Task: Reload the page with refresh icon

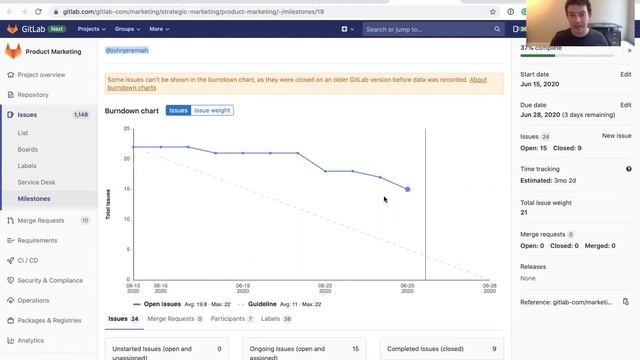Action: point(38,12)
